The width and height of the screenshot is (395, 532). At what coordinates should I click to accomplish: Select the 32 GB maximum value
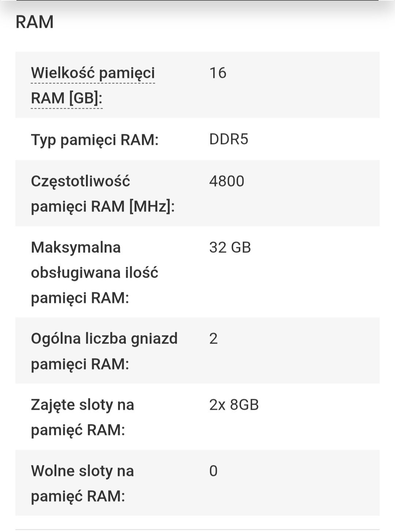pos(230,247)
